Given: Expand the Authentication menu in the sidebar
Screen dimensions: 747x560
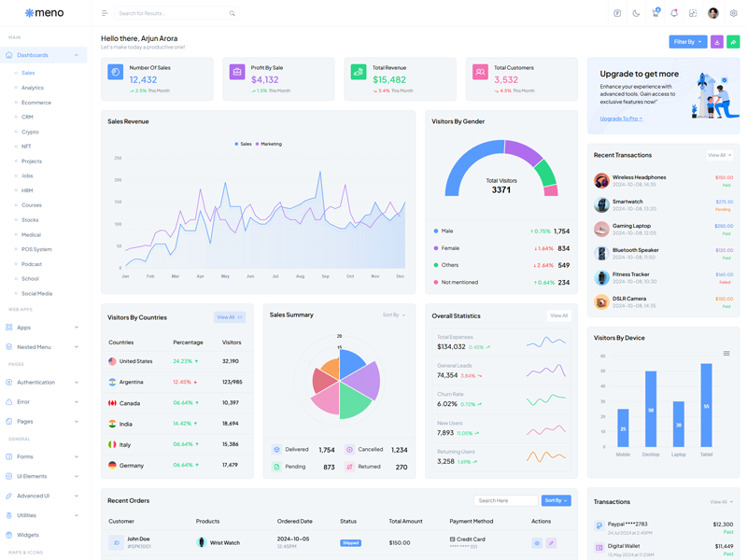Looking at the screenshot, I should tap(42, 382).
